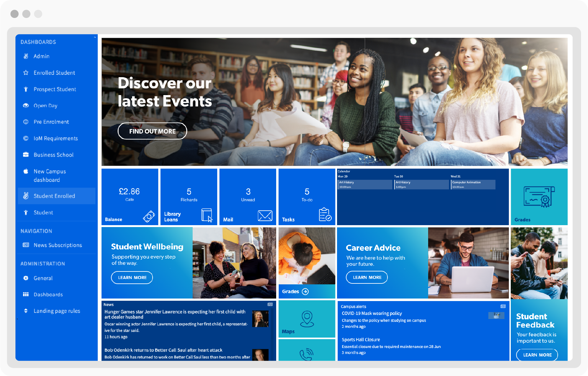Click the News panel feed icon
Viewport: 588px width, 376px height.
click(x=270, y=305)
